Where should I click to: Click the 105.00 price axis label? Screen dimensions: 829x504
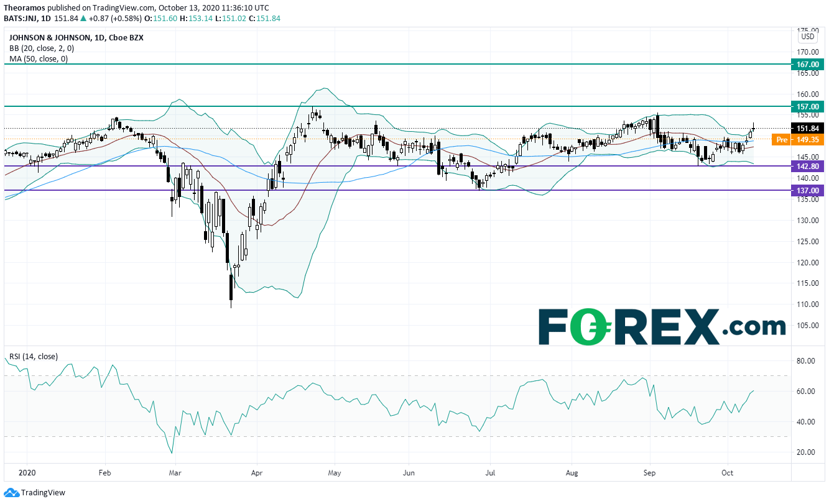tap(807, 326)
